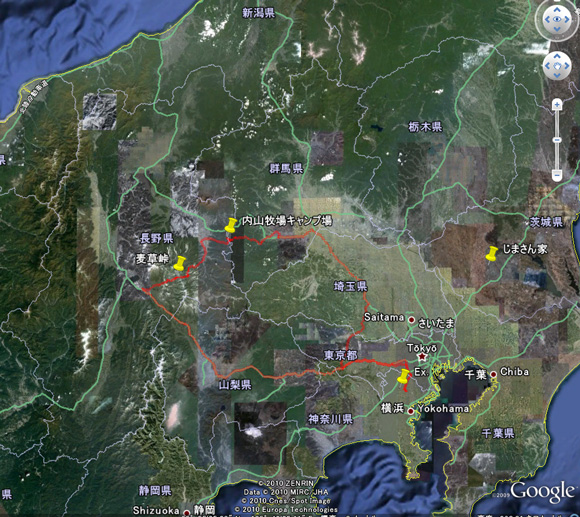Click the Saitama city marker dot
580x517 pixels.
[411, 320]
